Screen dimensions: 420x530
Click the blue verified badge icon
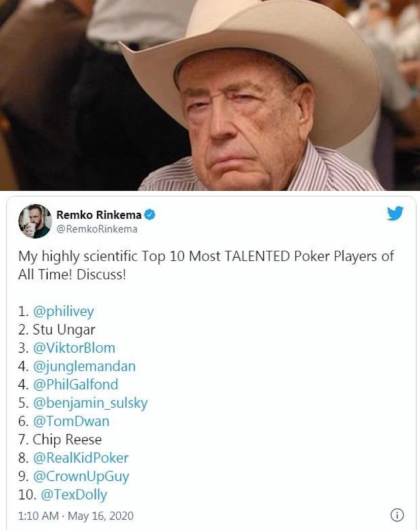pyautogui.click(x=150, y=215)
